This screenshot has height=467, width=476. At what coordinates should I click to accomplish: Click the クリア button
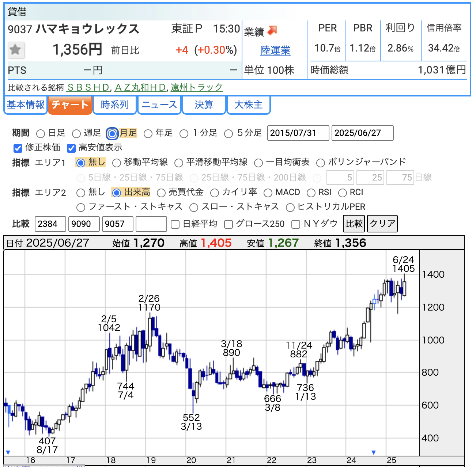tap(382, 224)
